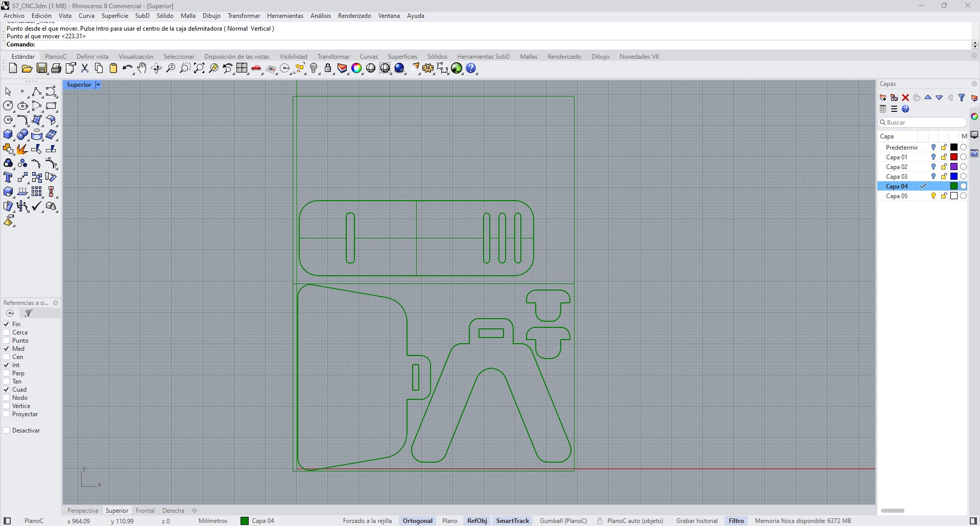This screenshot has height=526, width=980.
Task: Open the Transformar menu
Action: 244,16
